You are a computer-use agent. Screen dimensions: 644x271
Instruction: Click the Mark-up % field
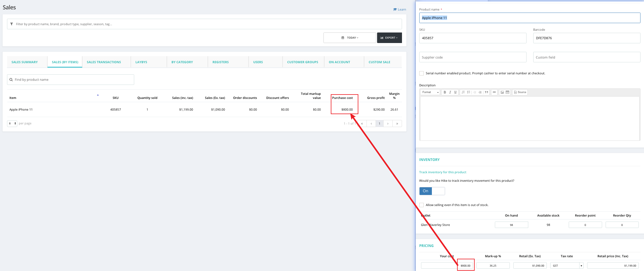point(493,266)
